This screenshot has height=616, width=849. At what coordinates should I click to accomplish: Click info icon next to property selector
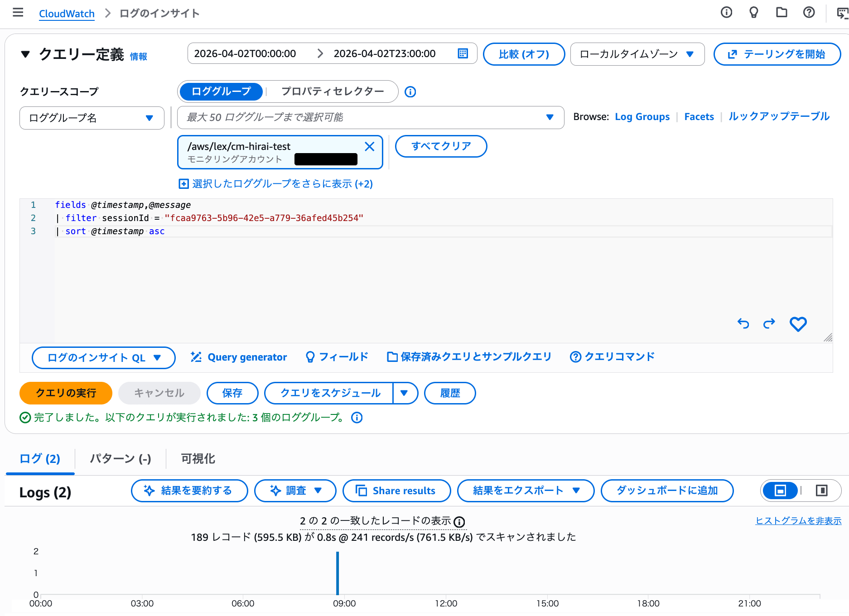(x=410, y=92)
